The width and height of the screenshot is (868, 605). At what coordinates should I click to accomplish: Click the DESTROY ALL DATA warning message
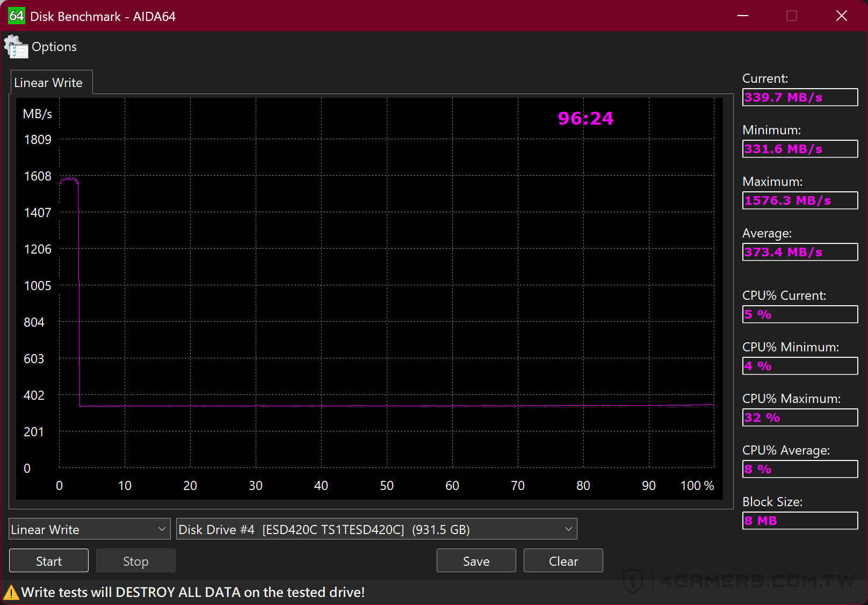193,592
